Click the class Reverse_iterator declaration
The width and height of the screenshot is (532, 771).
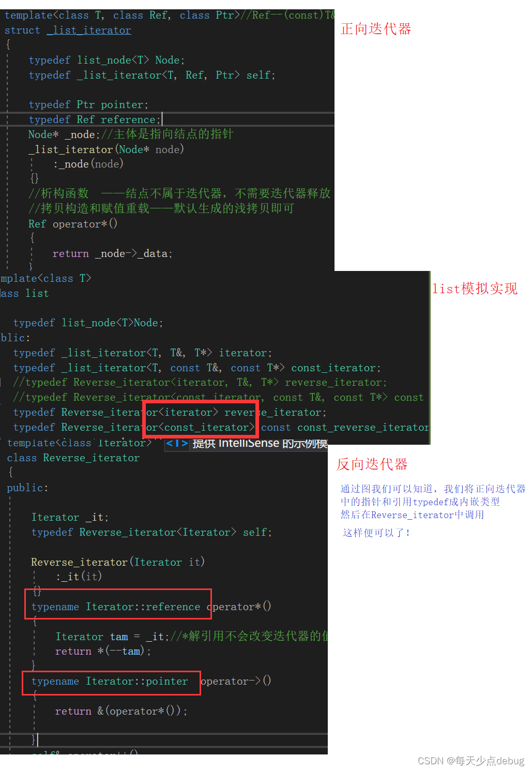(73, 458)
